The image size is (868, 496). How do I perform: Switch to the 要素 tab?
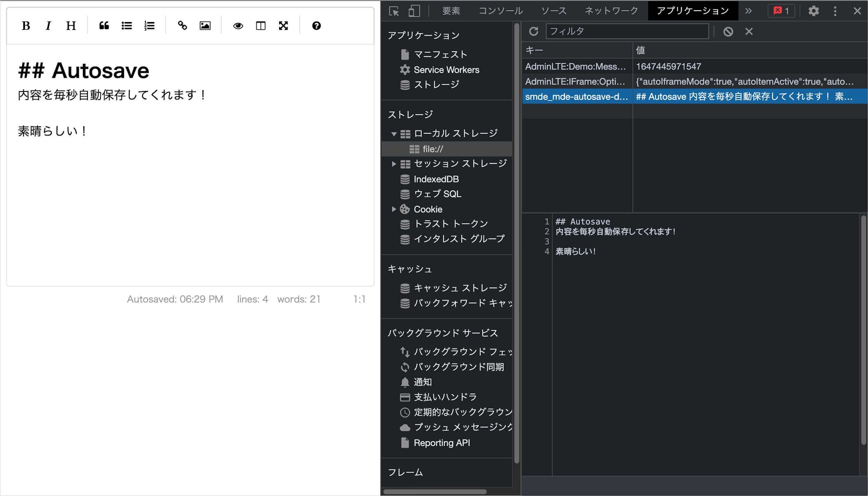(x=451, y=11)
